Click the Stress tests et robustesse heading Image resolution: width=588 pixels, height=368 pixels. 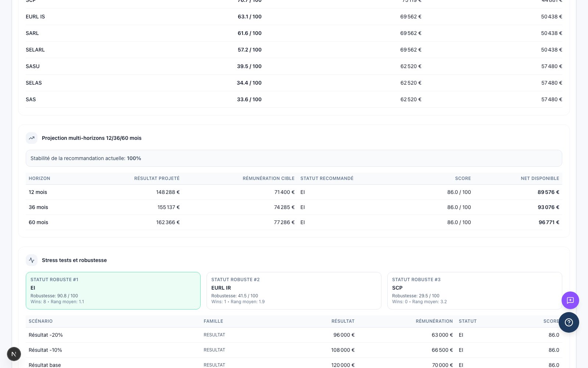click(74, 260)
